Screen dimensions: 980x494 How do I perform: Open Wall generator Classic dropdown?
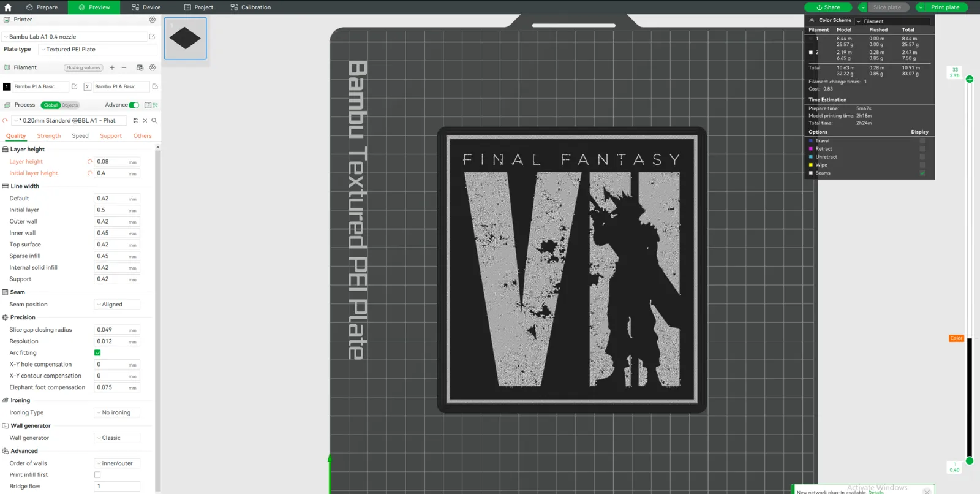pos(117,438)
